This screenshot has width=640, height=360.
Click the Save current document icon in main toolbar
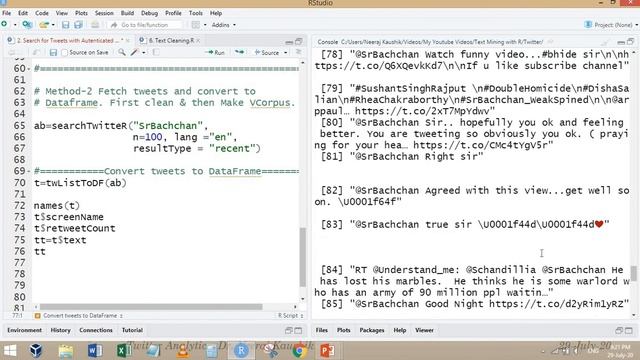65,25
